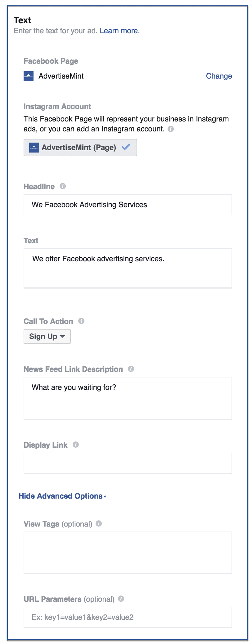This screenshot has width=252, height=644.
Task: Focus the Headline input field
Action: (x=128, y=205)
